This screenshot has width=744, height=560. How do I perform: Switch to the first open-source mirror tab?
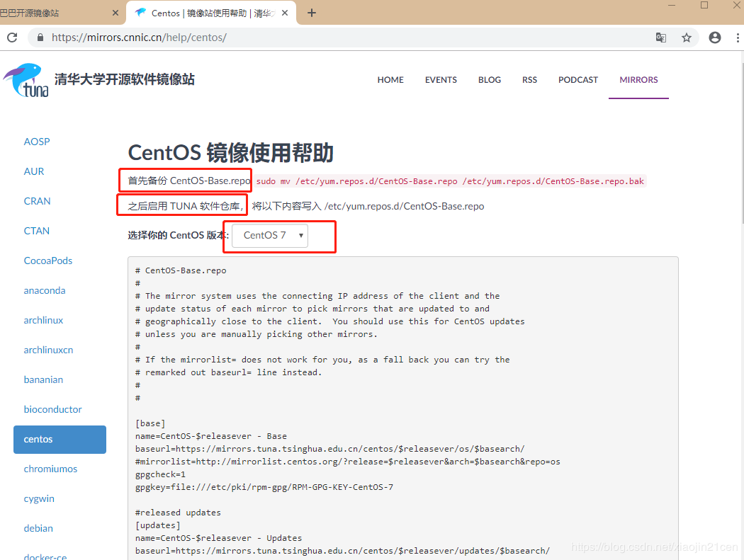57,13
